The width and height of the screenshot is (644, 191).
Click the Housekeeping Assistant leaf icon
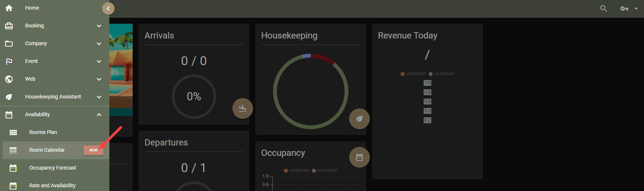click(9, 97)
